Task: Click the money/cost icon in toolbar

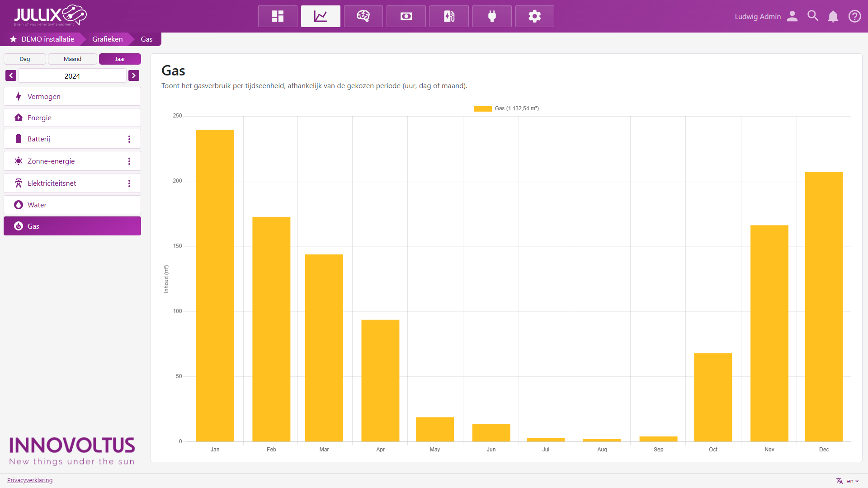Action: click(x=406, y=16)
